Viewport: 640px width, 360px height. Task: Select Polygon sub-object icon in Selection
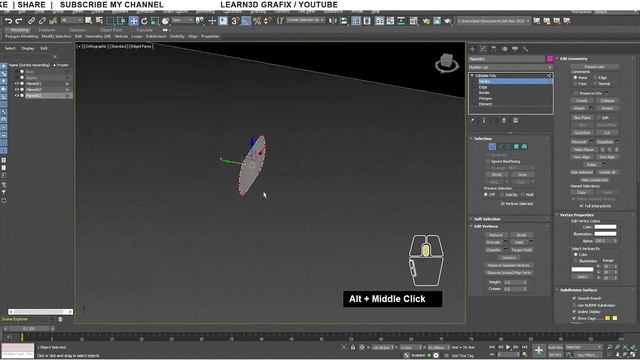tap(516, 147)
